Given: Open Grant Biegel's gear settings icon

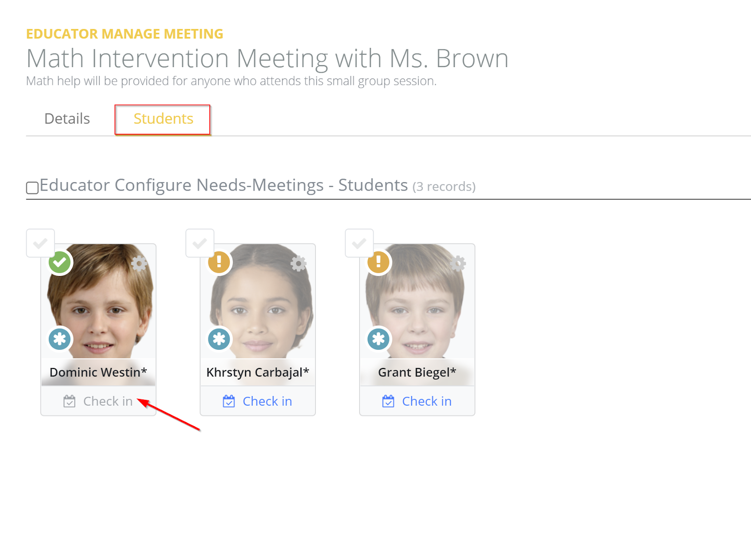Looking at the screenshot, I should [458, 263].
